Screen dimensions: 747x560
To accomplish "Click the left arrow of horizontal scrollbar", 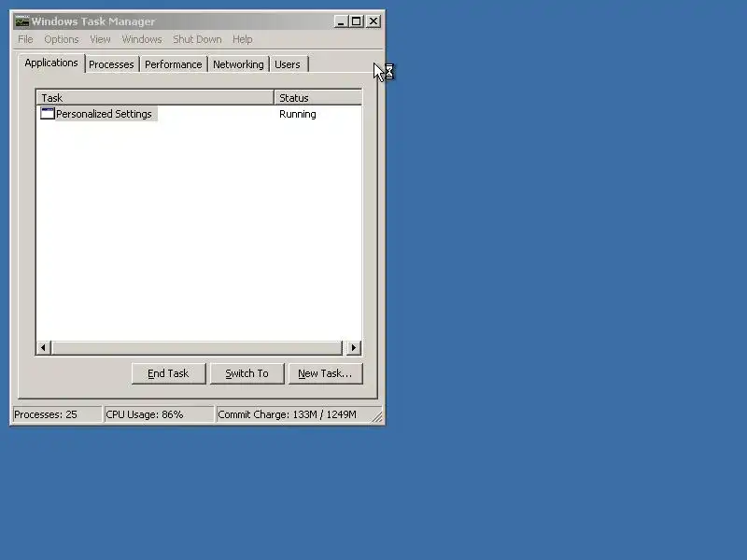I will coord(43,347).
